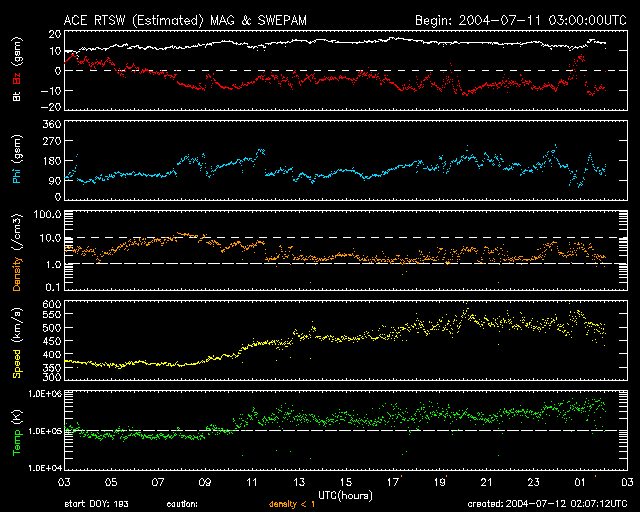
Task: Click the "21" hour tick label
Action: tap(487, 483)
